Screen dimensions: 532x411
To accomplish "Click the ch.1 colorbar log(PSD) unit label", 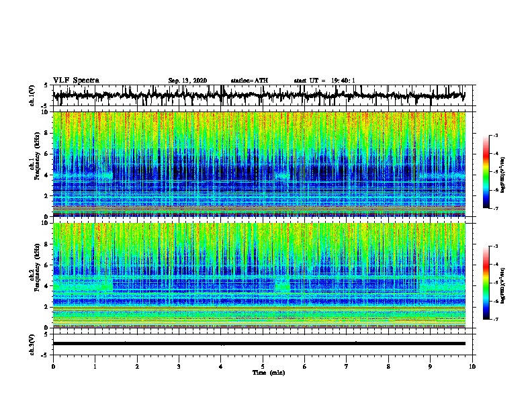I will point(502,175).
